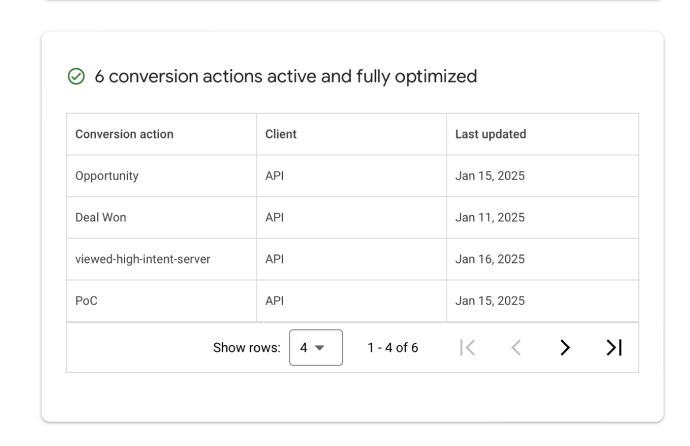
Task: Go to the next page of conversion actions
Action: (x=565, y=347)
